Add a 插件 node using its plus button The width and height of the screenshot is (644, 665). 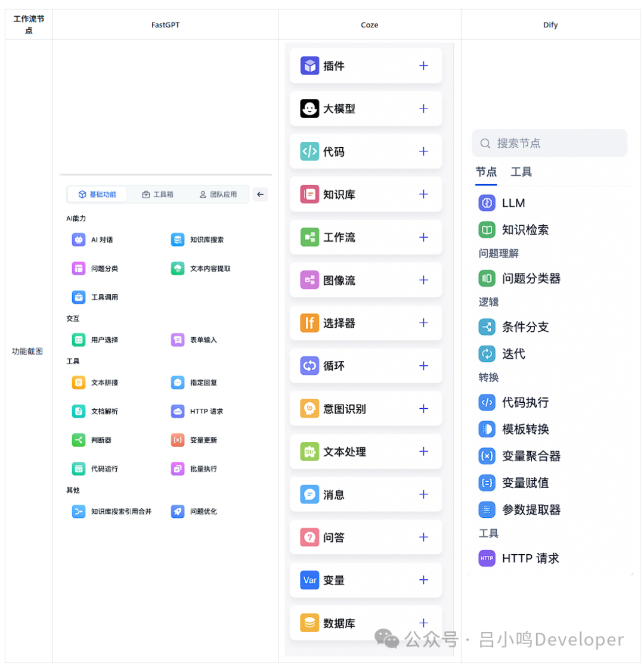[423, 66]
